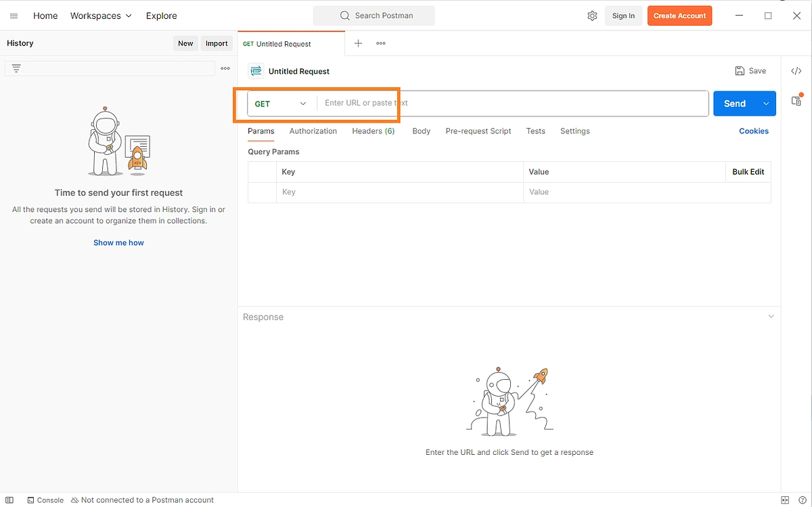Open the request info panel icon
The width and height of the screenshot is (812, 507).
[x=796, y=100]
